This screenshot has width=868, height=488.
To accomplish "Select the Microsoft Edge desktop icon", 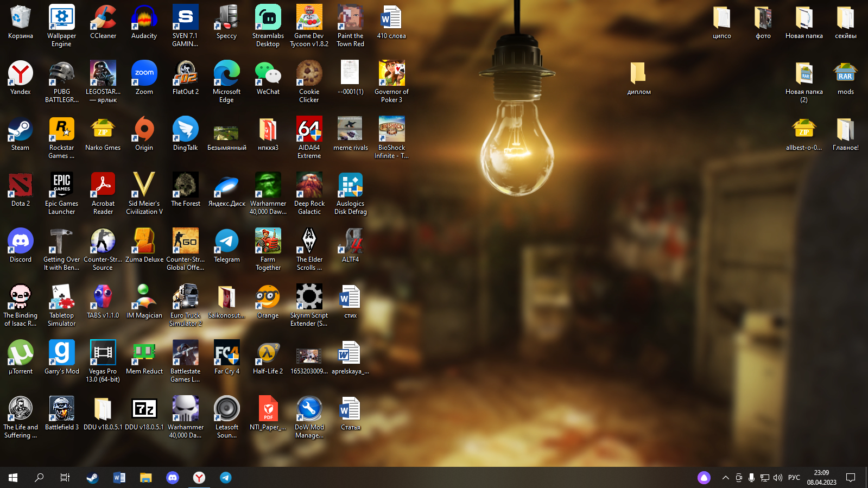I will (x=227, y=81).
